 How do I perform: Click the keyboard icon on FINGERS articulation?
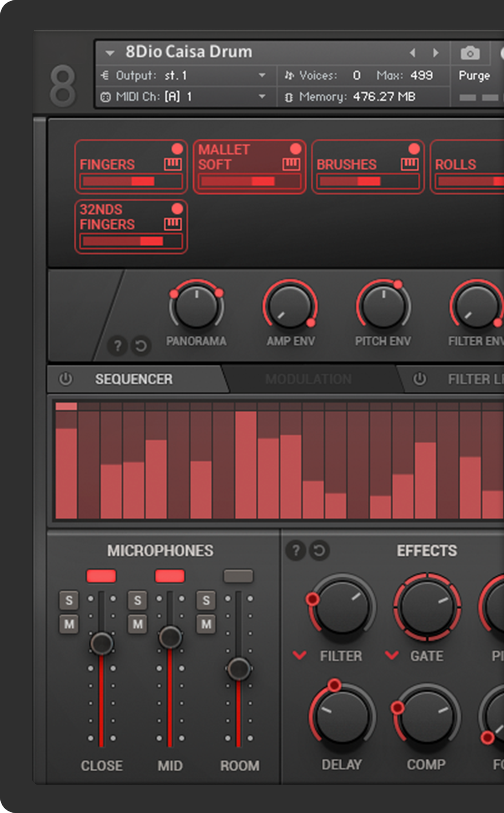click(173, 164)
